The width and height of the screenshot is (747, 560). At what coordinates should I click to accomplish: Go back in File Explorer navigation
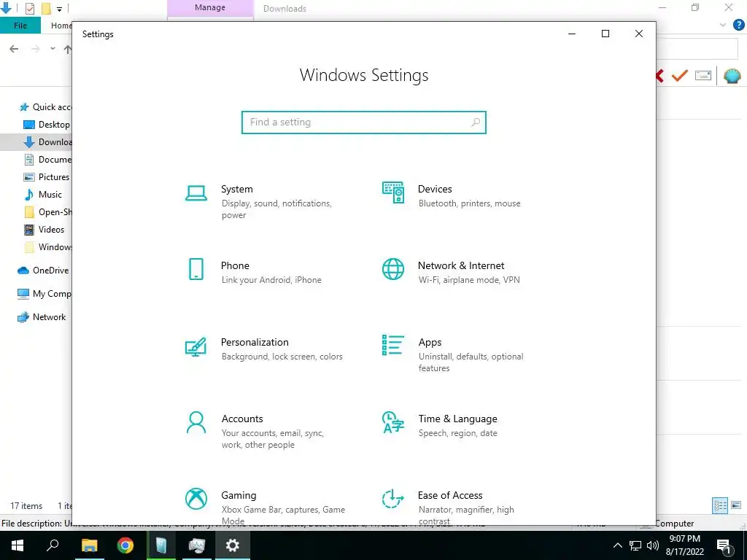(15, 49)
